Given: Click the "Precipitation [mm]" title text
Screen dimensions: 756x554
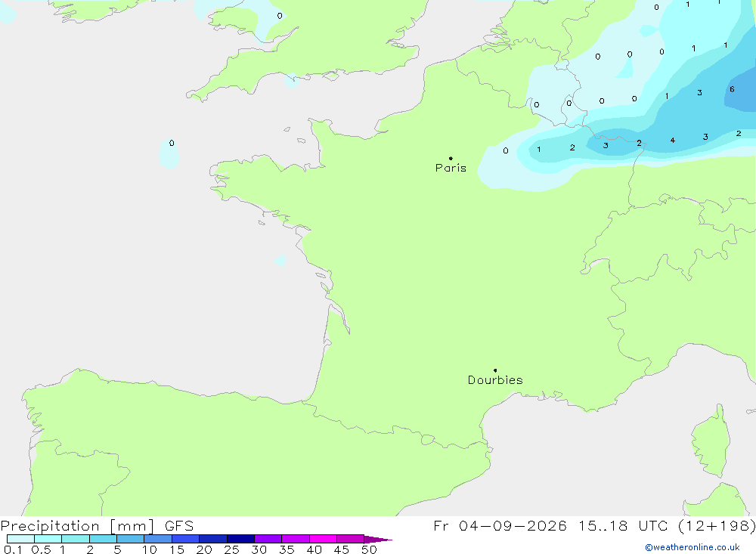Looking at the screenshot, I should tap(78, 526).
